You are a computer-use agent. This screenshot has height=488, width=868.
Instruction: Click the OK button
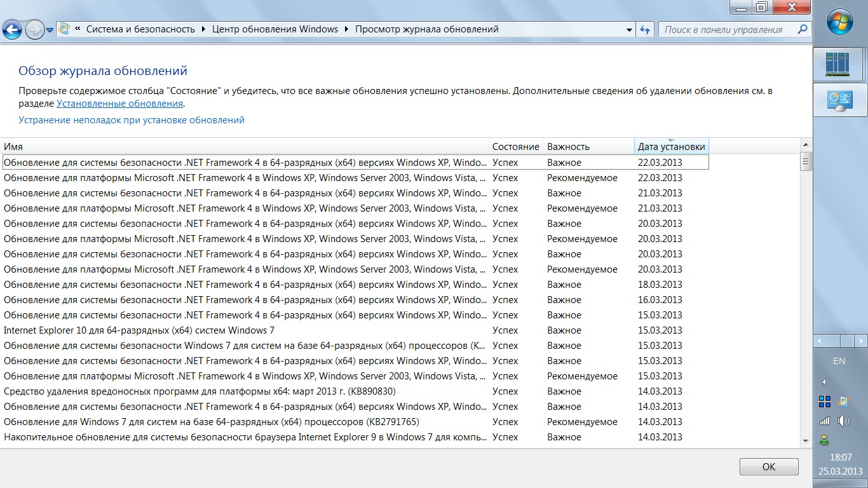769,466
